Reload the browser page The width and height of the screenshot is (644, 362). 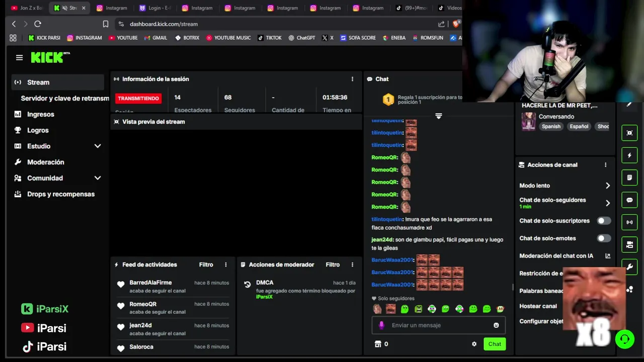38,24
